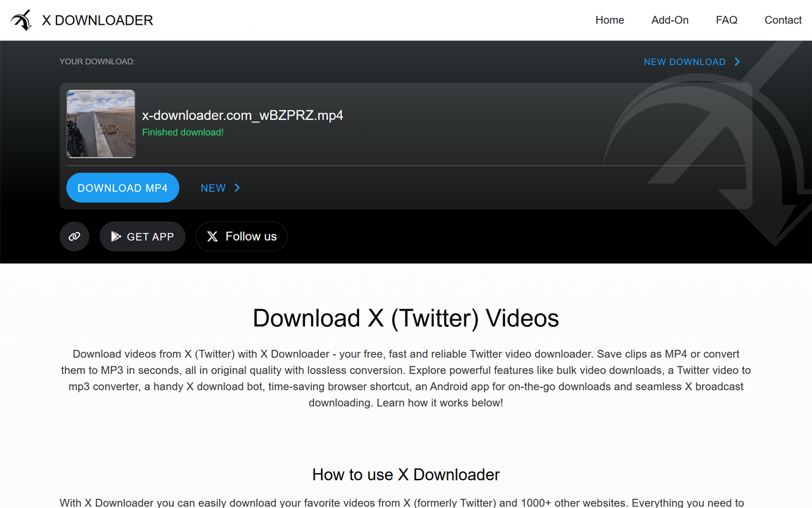Expand the chevron beside the NEW link
The width and height of the screenshot is (812, 508).
(237, 188)
